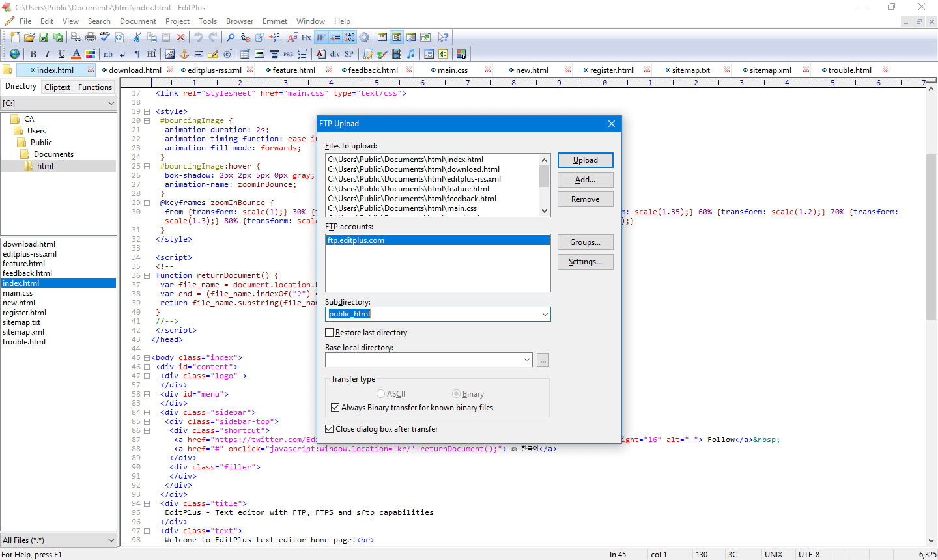Viewport: 938px width, 560px height.
Task: Uncheck Close dialog box after transfer
Action: (330, 429)
